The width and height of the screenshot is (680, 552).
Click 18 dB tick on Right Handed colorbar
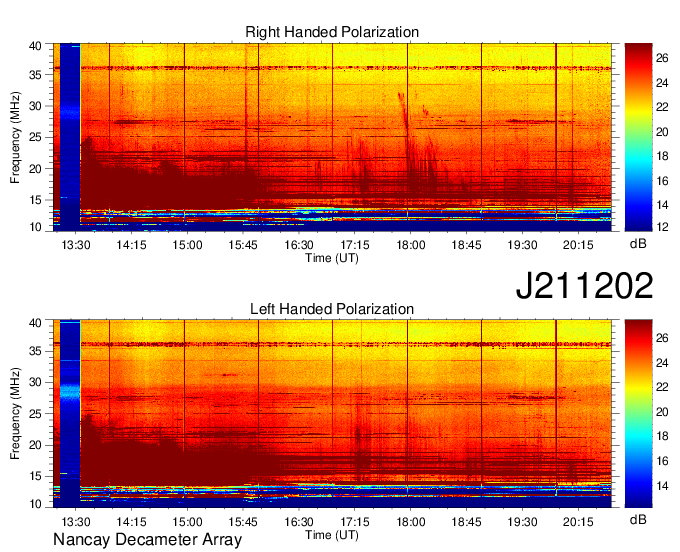[662, 156]
